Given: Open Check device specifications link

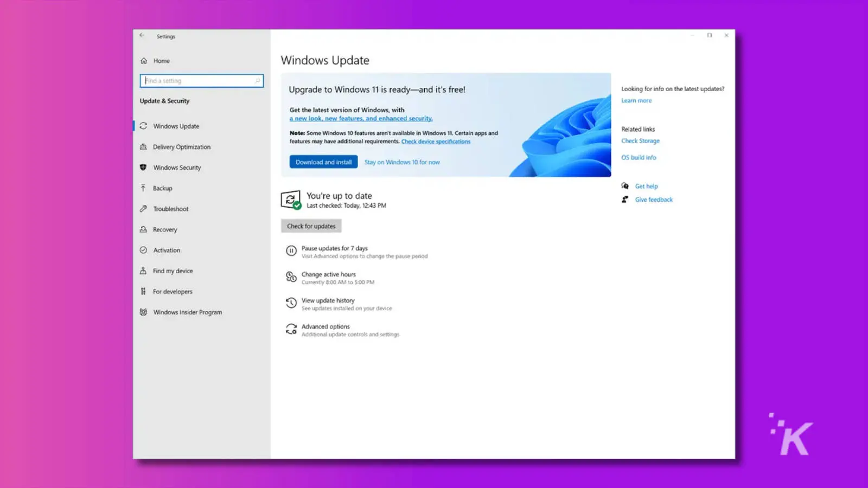Looking at the screenshot, I should point(436,142).
